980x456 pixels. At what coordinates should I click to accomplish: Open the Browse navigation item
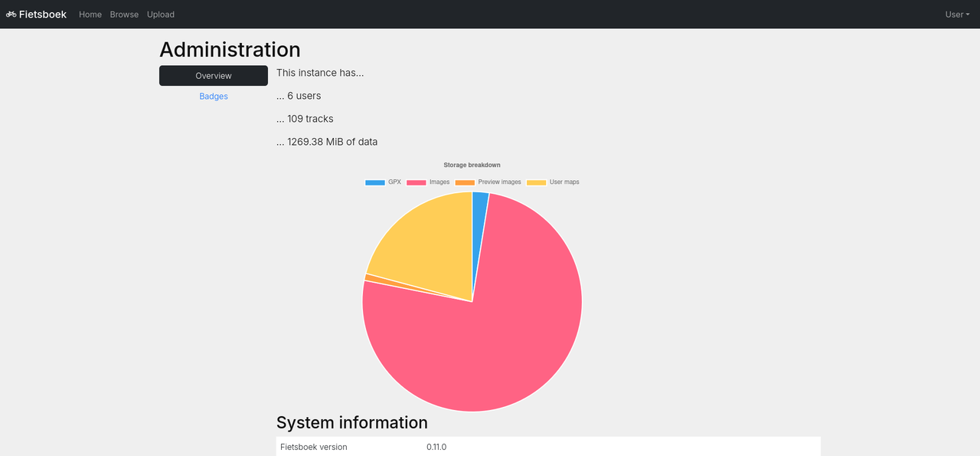point(124,15)
